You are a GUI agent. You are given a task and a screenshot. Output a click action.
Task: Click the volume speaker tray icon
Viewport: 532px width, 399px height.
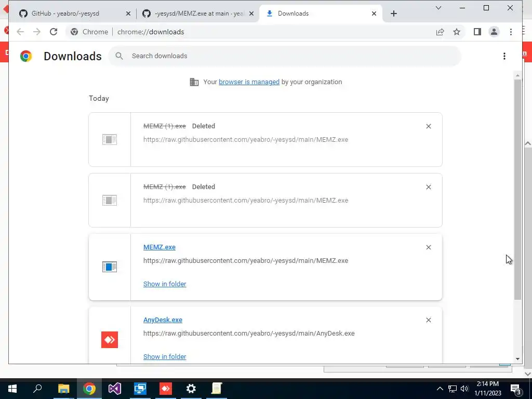[x=464, y=389]
